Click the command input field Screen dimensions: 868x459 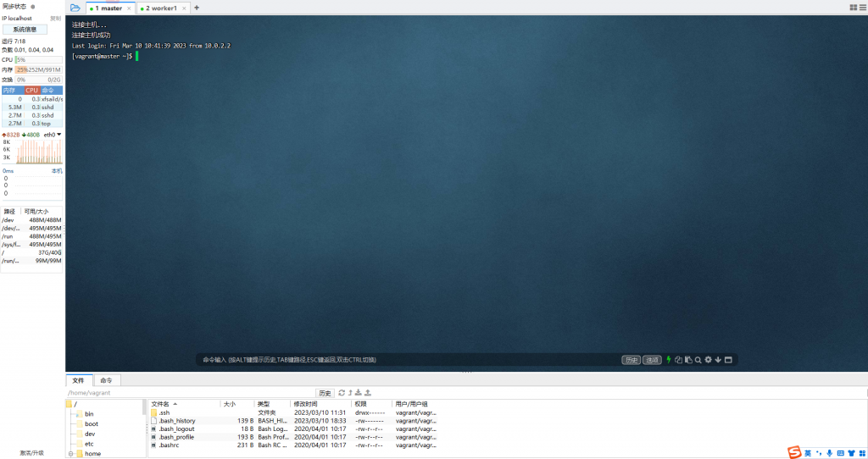pyautogui.click(x=409, y=360)
